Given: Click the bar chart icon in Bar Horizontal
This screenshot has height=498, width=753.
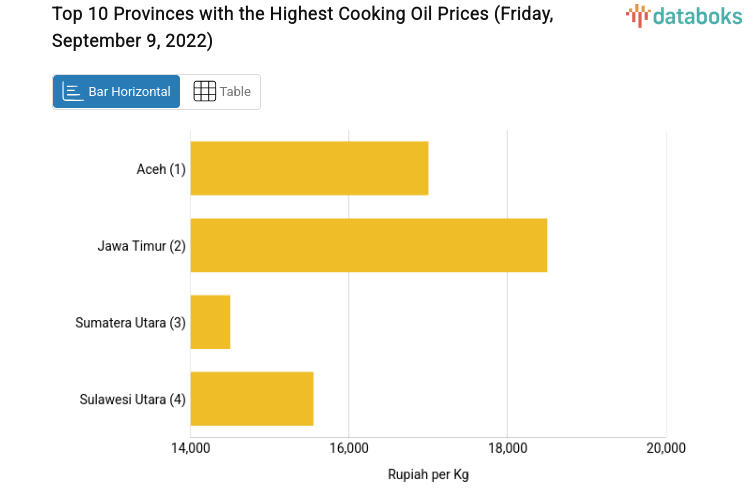Looking at the screenshot, I should click(73, 92).
